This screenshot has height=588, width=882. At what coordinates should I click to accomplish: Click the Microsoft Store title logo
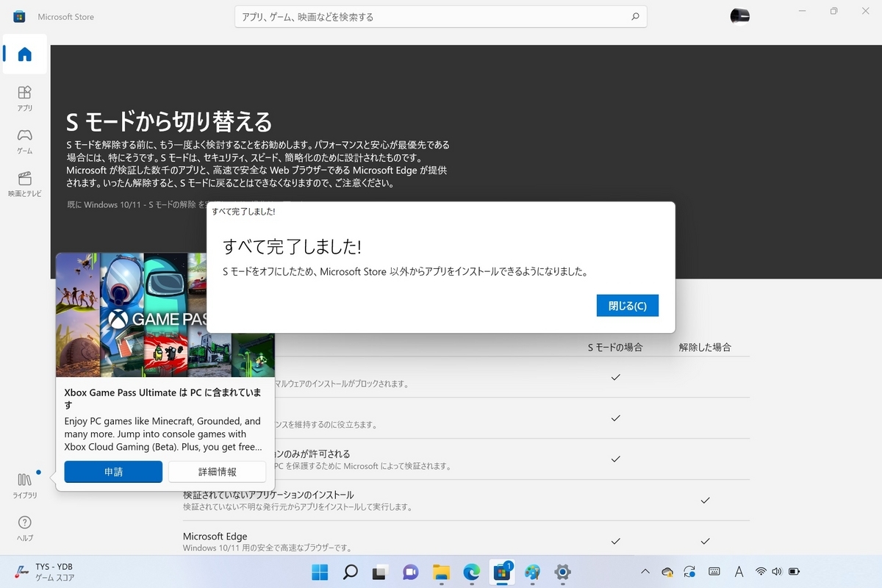[x=19, y=16]
